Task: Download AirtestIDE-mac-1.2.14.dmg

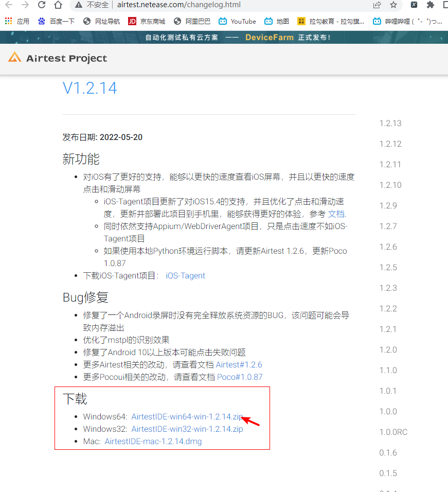Action: tap(153, 441)
